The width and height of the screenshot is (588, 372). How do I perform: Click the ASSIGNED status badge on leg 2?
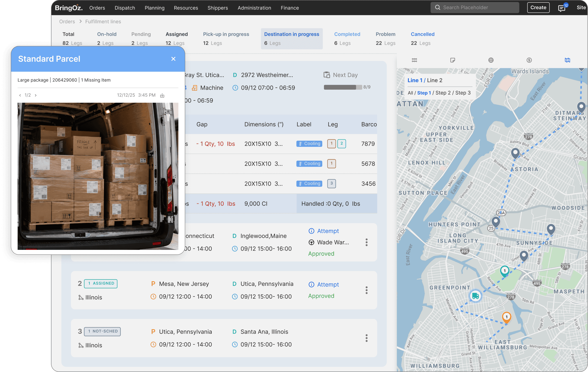[x=101, y=283]
